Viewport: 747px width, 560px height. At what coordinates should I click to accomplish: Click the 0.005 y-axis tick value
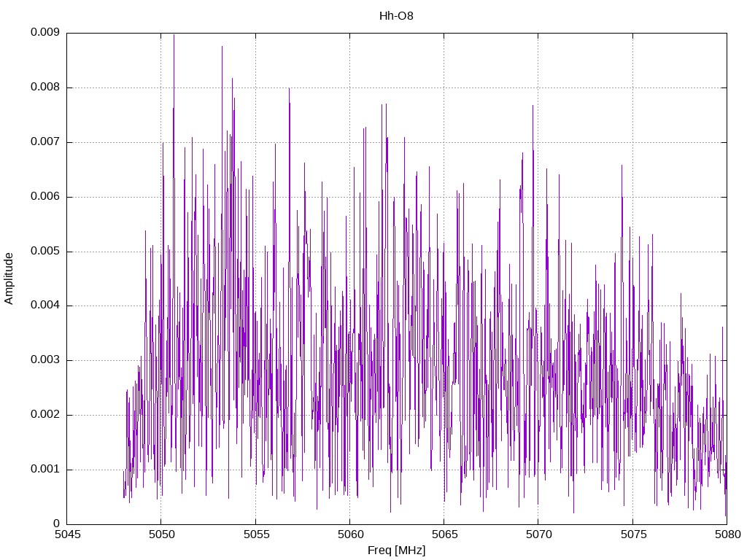[x=45, y=251]
